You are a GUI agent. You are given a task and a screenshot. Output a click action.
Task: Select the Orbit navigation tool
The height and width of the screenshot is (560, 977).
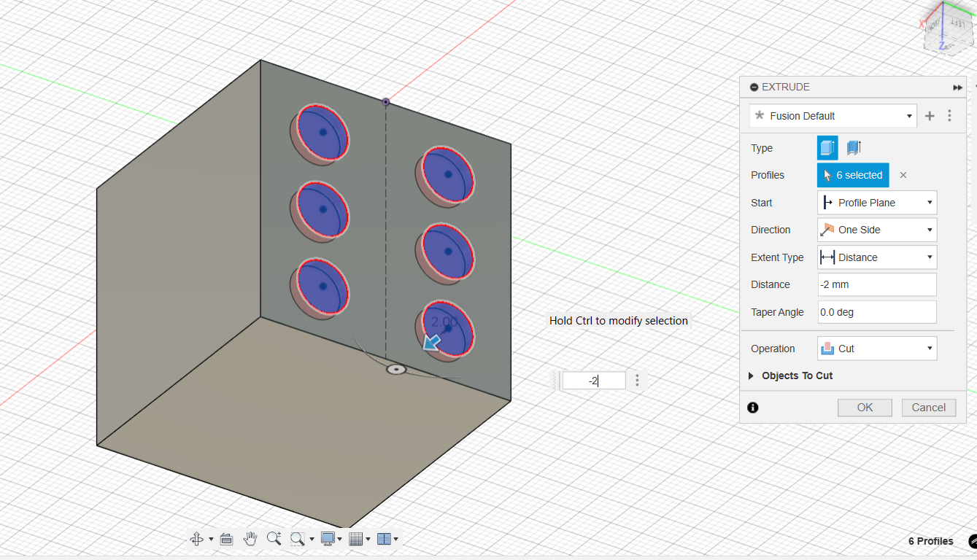tap(196, 539)
